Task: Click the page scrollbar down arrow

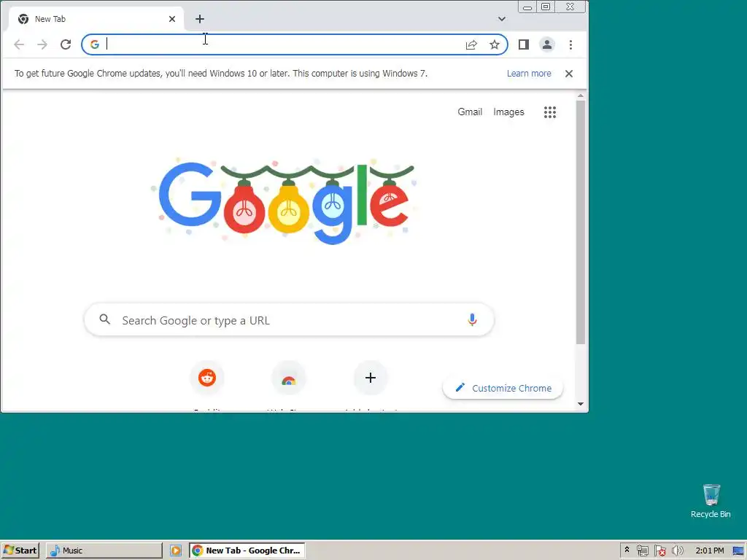Action: [580, 404]
